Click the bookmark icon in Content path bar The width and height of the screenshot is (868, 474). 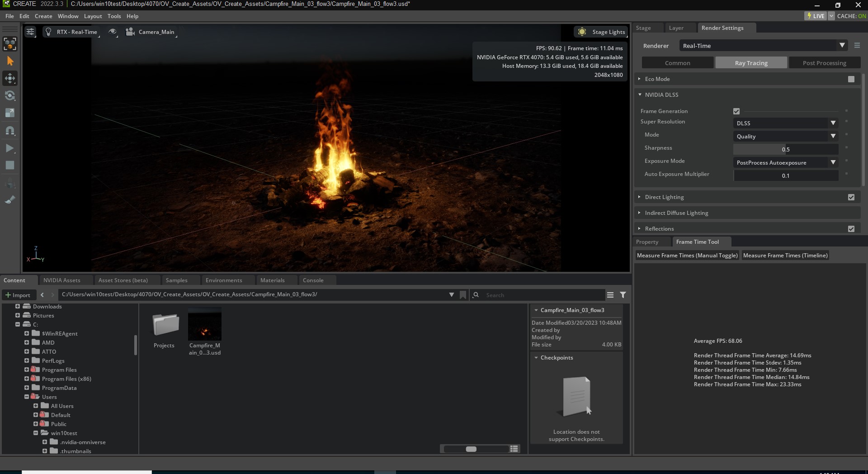click(x=463, y=295)
